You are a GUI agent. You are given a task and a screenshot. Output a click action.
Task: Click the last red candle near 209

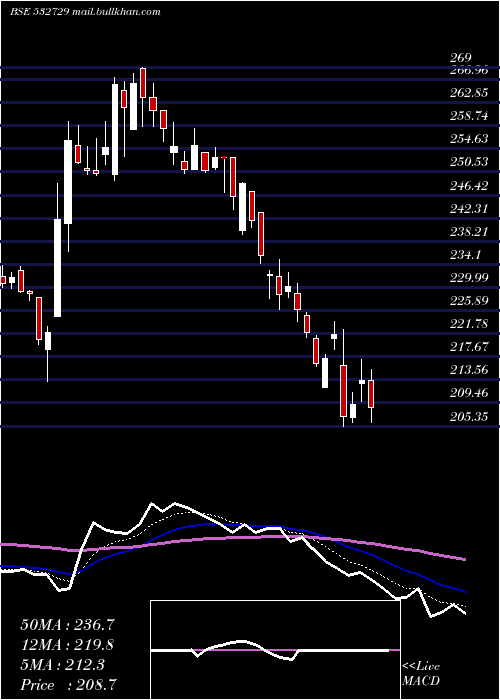371,394
